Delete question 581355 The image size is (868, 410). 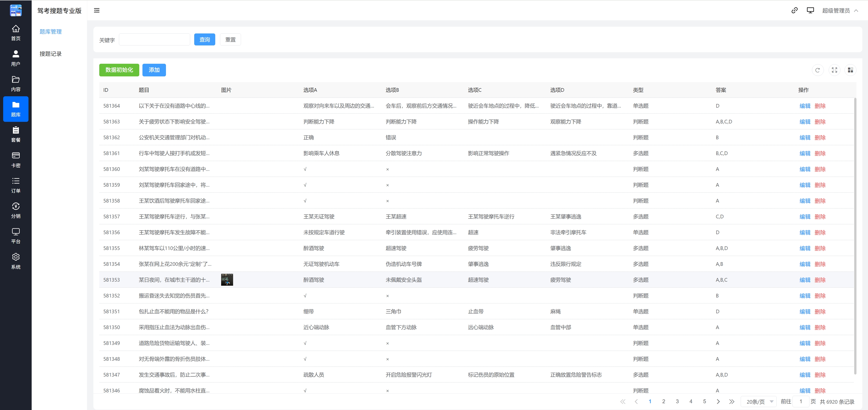[x=820, y=249]
